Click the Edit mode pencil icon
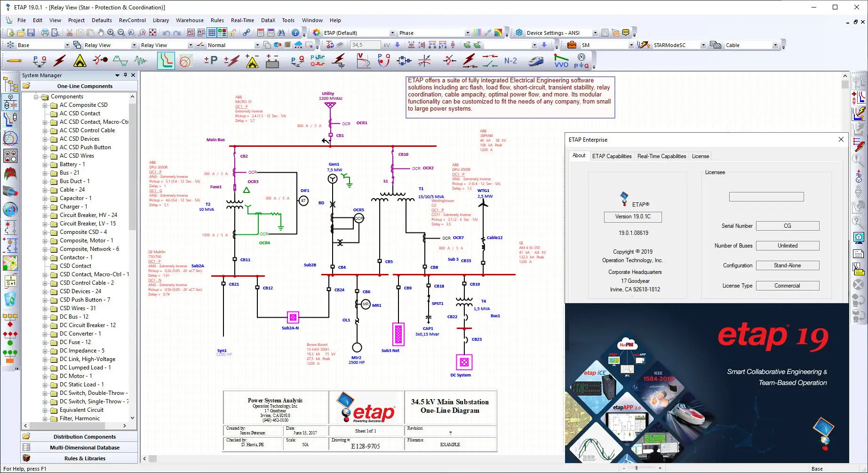Image resolution: width=868 pixels, height=473 pixels. 14,61
